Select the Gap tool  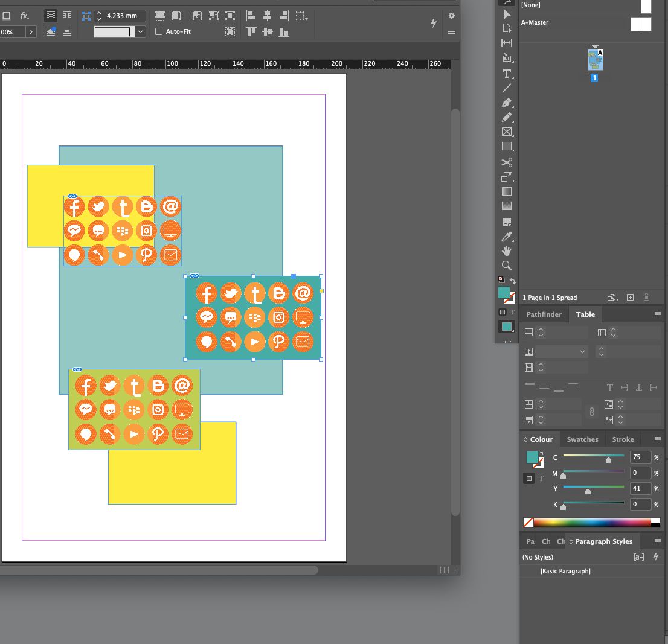(x=507, y=43)
